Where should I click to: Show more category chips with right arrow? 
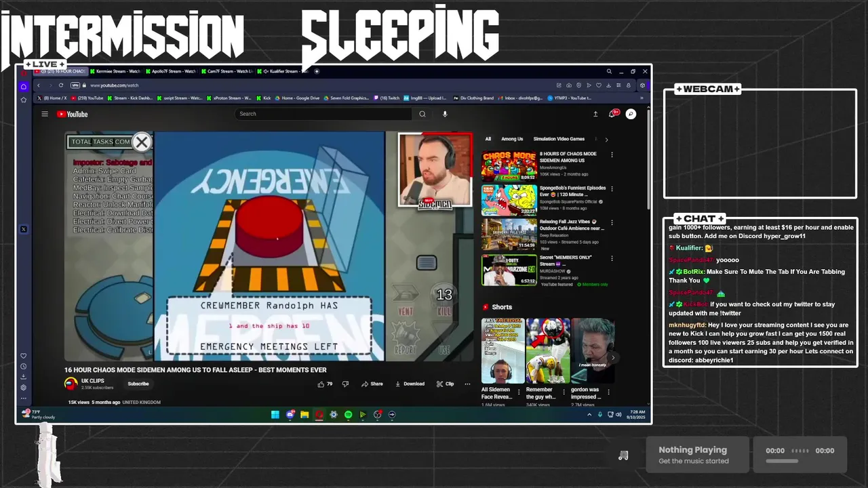[x=606, y=140]
